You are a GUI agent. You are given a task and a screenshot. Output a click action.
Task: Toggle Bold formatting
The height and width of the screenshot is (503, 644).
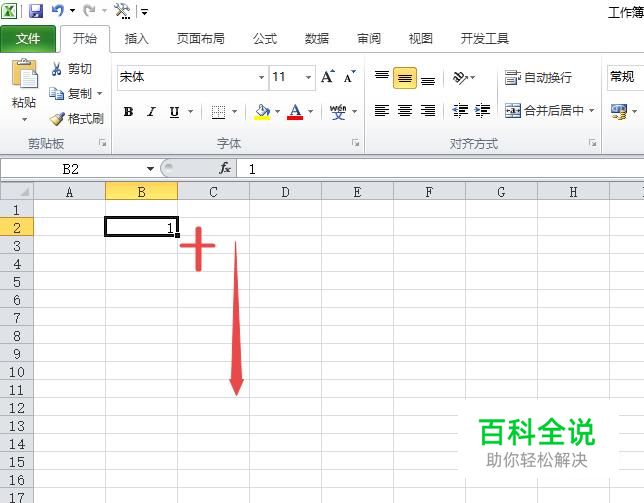point(128,111)
